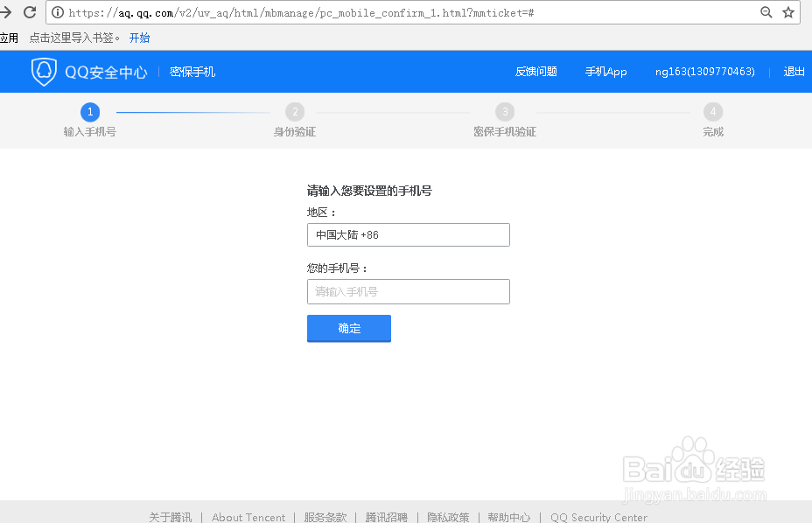812x523 pixels.
Task: Click the 您的手机号： label
Action: tap(337, 268)
